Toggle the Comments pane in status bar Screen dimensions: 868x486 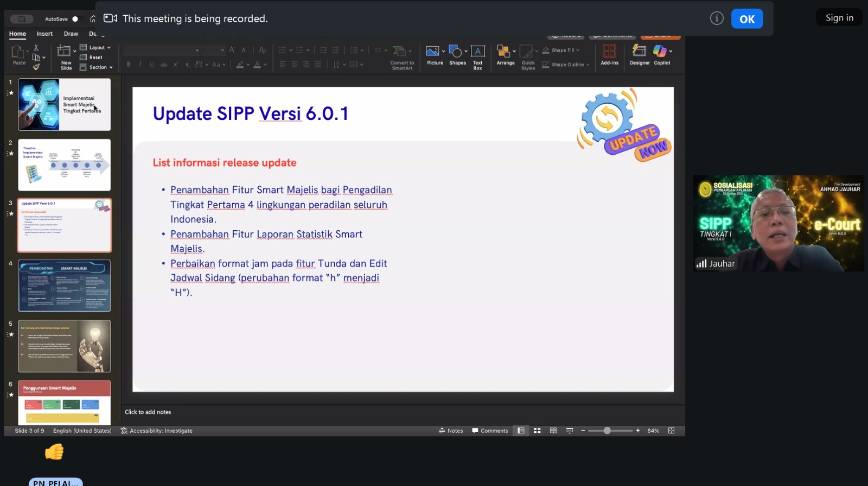(x=490, y=431)
